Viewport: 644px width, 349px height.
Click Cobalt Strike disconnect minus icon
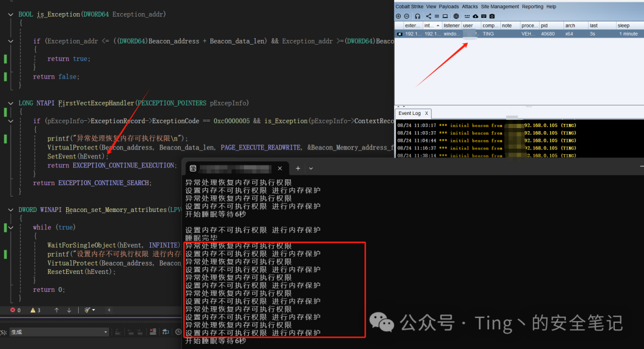(x=407, y=17)
